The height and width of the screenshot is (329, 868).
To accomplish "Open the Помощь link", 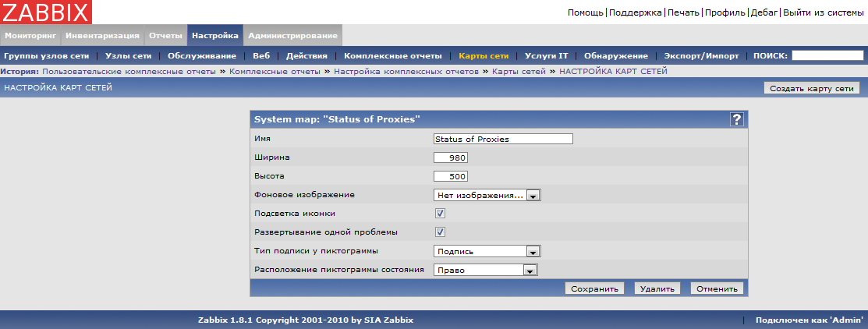I will pos(586,12).
